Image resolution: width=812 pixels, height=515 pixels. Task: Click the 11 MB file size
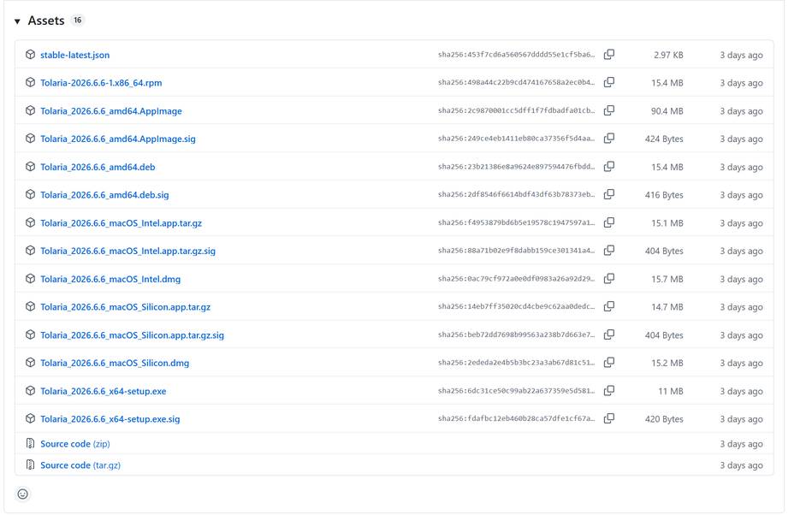671,391
